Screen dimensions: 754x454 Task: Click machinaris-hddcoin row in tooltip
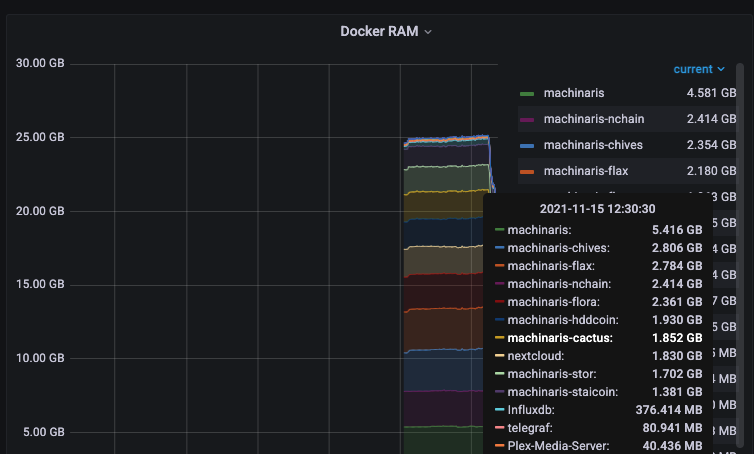tap(598, 320)
